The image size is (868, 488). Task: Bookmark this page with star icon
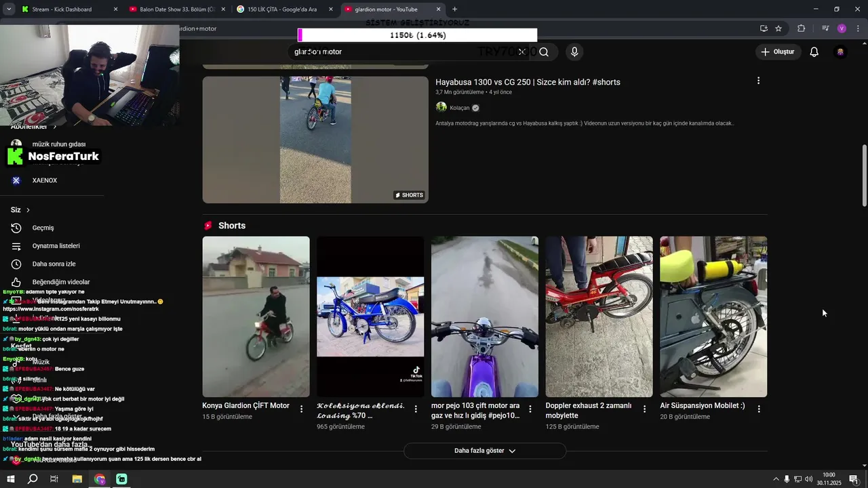pos(778,28)
